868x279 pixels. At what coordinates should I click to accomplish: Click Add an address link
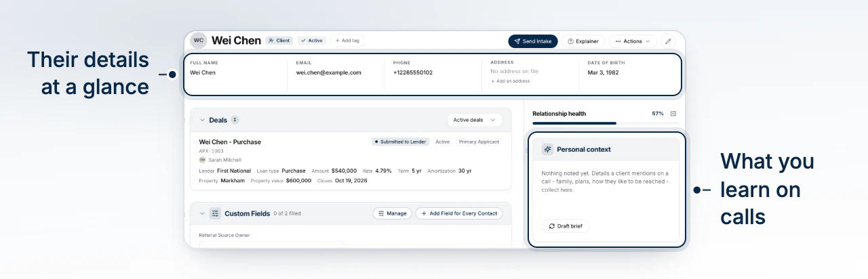point(510,81)
